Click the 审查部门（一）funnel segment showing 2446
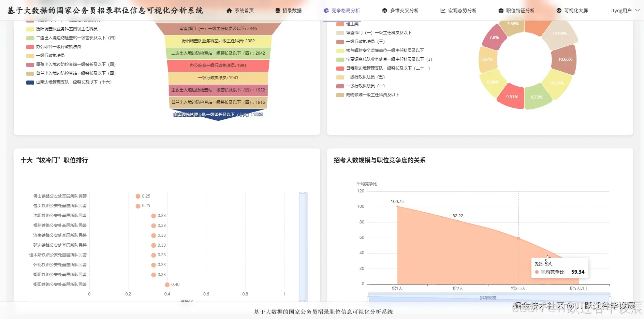Viewport: 644px width, 319px height. tap(218, 29)
